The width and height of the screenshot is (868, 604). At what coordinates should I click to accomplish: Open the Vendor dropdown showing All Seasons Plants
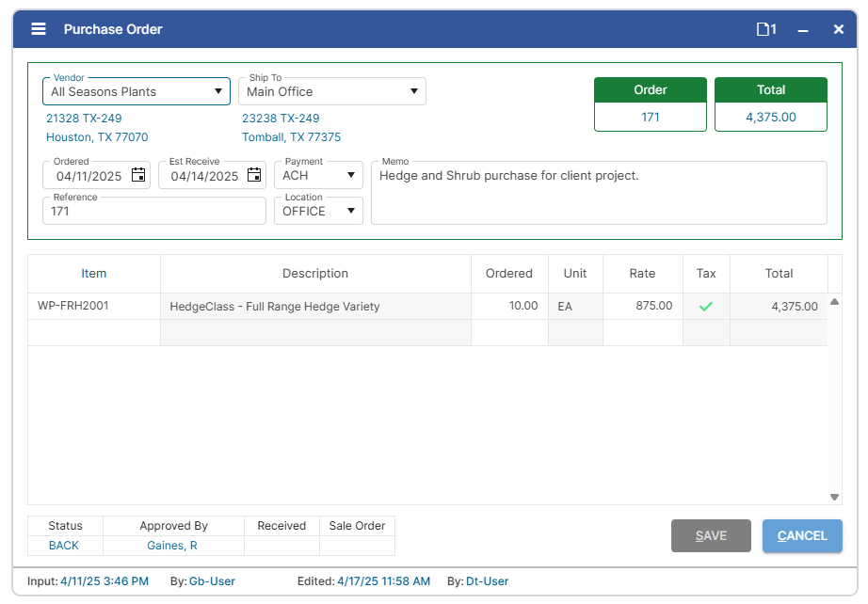(218, 91)
